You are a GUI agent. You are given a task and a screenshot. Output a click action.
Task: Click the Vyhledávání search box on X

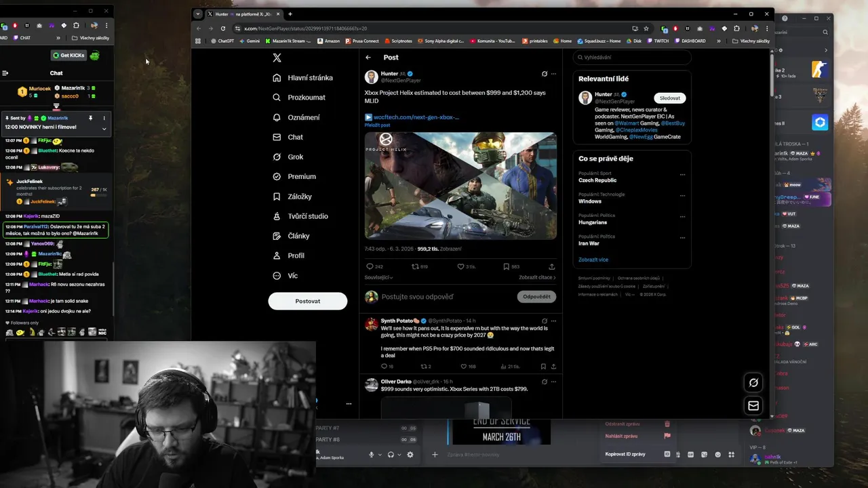[631, 58]
